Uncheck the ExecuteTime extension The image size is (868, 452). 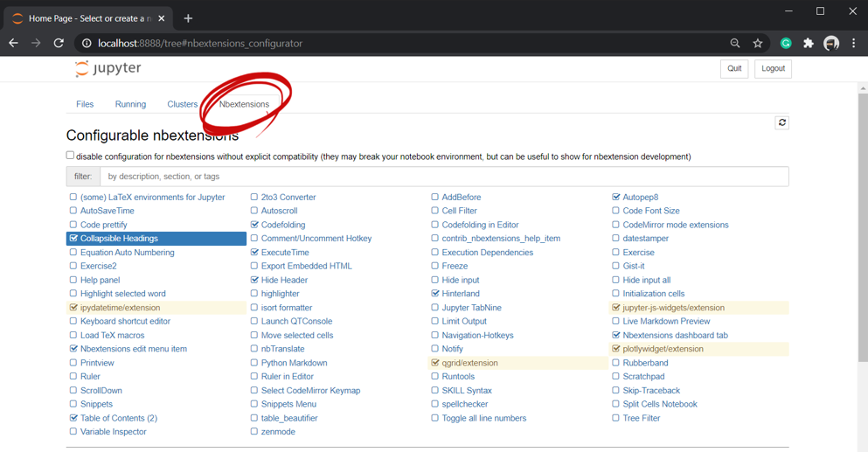(254, 252)
